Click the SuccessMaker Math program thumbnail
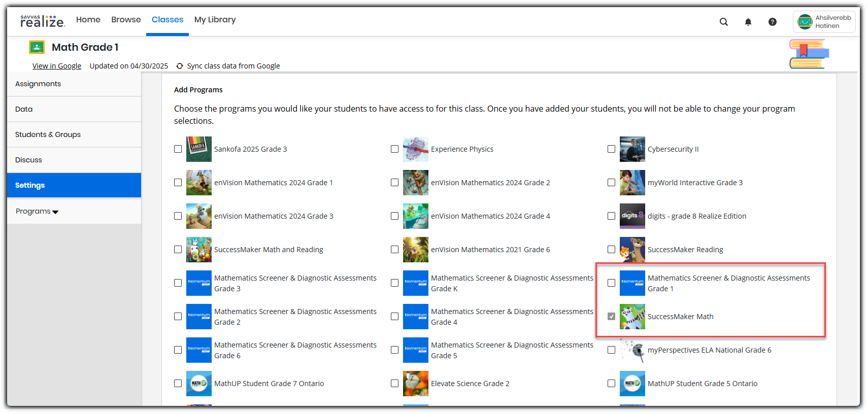The image size is (868, 414). (x=632, y=317)
